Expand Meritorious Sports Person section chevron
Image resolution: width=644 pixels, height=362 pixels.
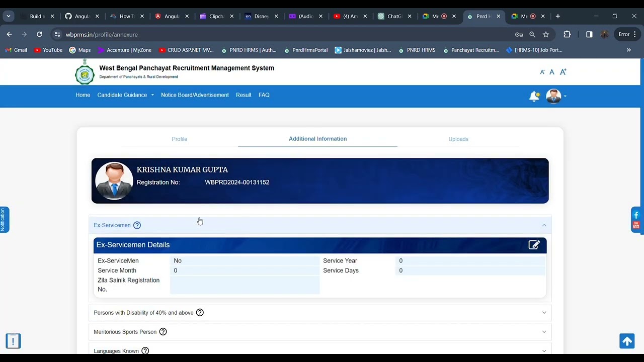click(544, 332)
